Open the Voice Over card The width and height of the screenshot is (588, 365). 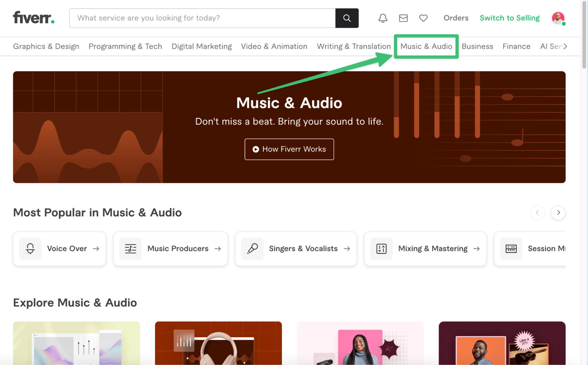[59, 249]
